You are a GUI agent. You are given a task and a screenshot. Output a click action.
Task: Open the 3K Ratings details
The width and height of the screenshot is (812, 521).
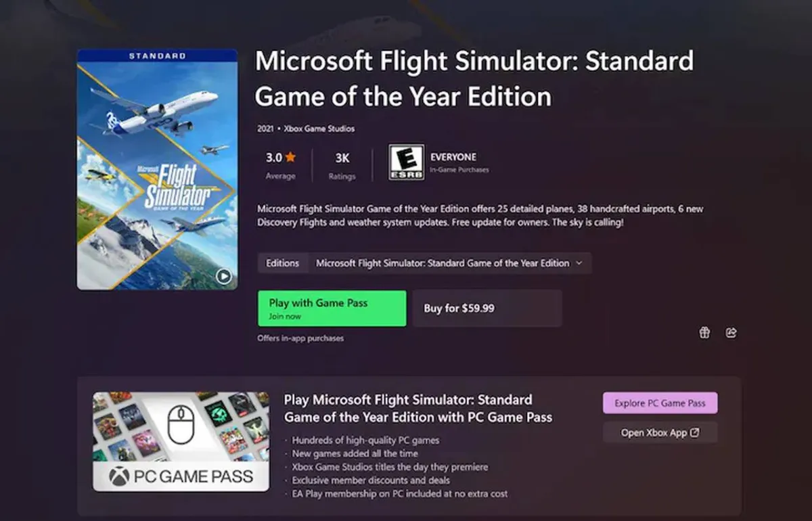(x=342, y=164)
